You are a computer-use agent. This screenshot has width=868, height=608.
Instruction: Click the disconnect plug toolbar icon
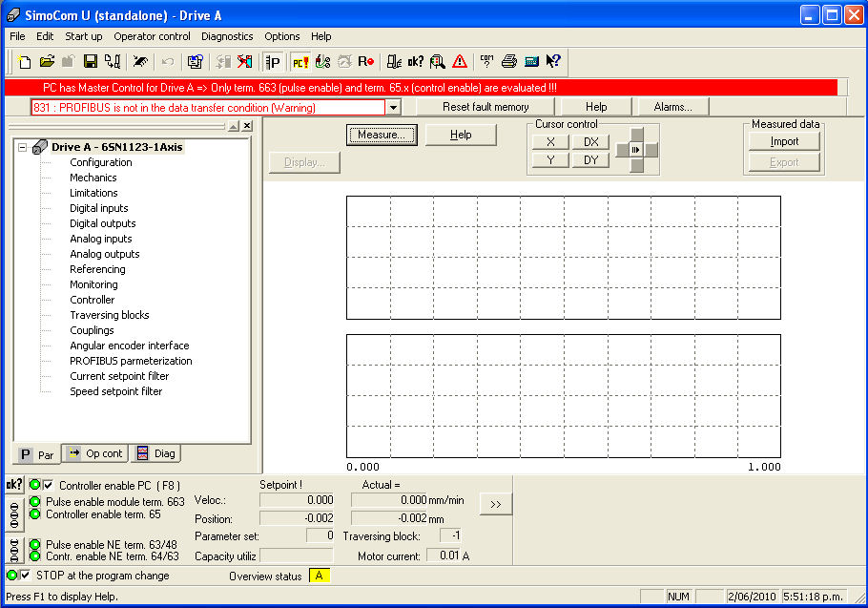coord(140,61)
